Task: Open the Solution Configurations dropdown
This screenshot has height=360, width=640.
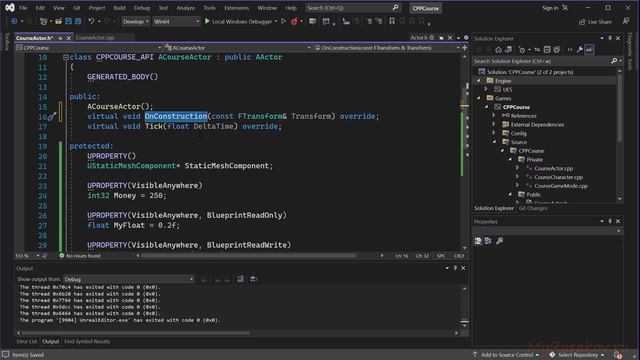Action: [x=136, y=21]
